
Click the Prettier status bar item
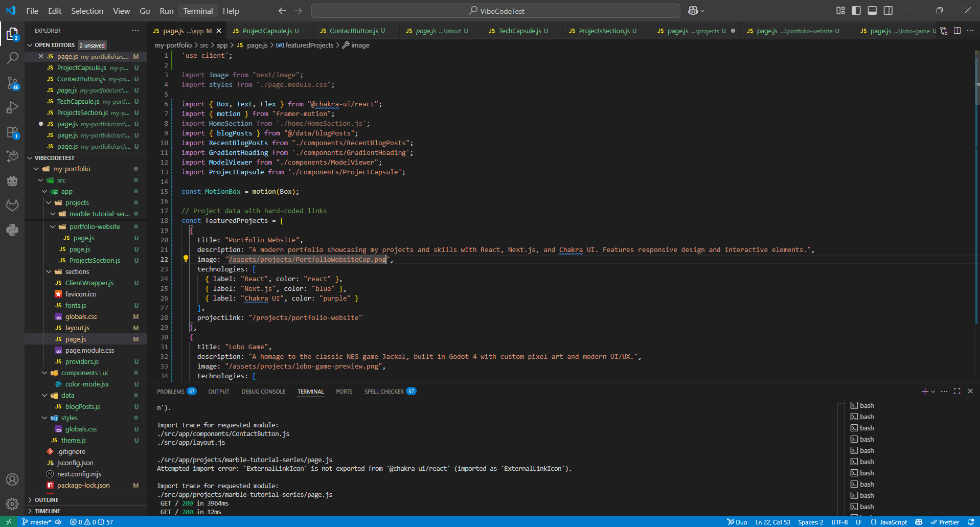click(945, 522)
